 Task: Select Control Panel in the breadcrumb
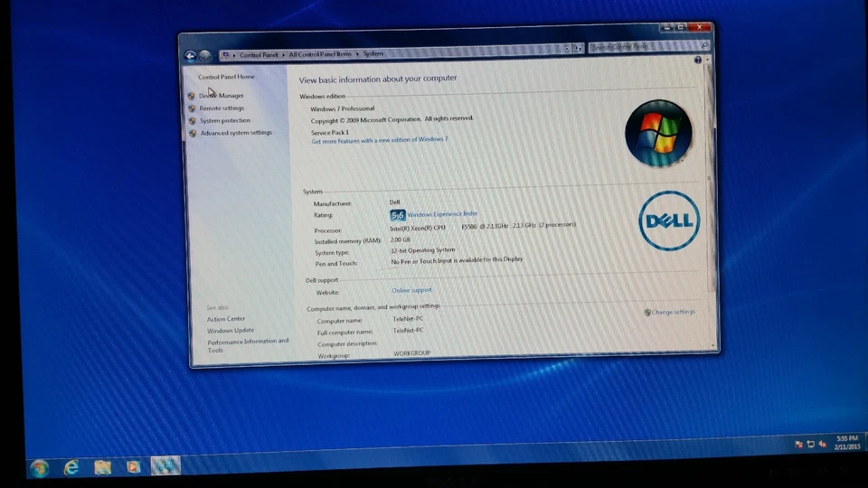click(x=259, y=55)
